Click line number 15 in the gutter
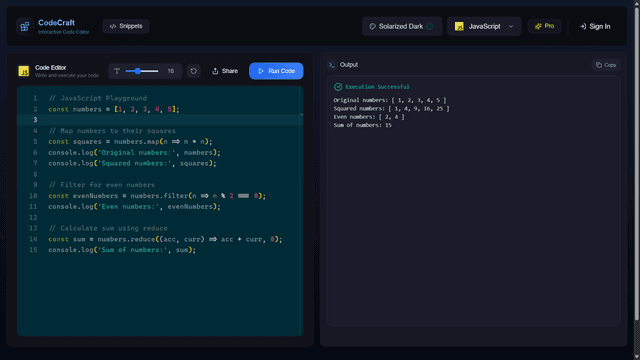This screenshot has height=360, width=640. click(x=33, y=250)
